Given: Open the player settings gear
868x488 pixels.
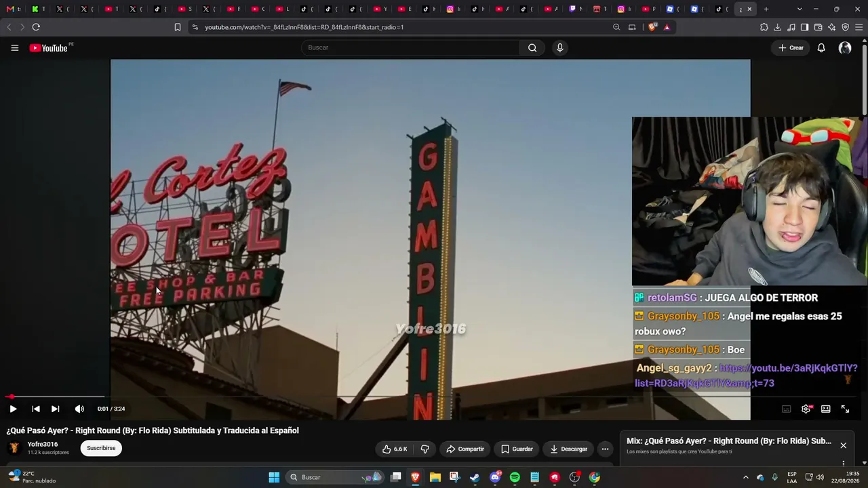Looking at the screenshot, I should click(x=806, y=409).
